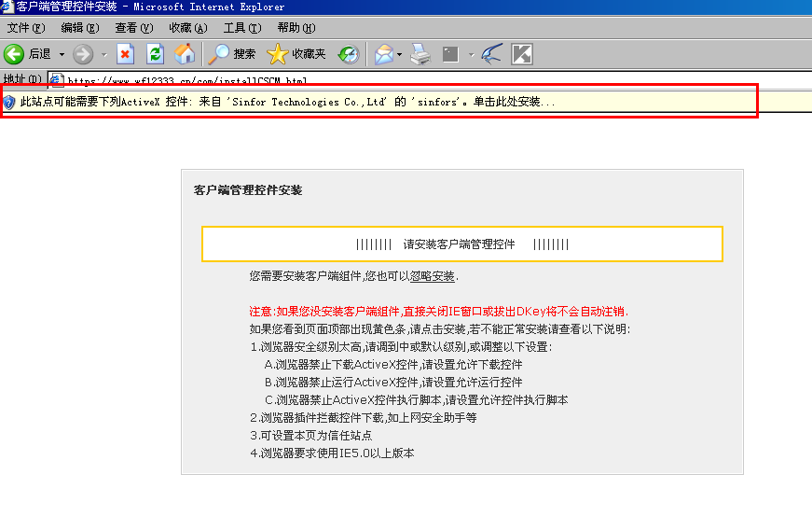
Task: Open the 查看(V) menu
Action: tap(134, 28)
